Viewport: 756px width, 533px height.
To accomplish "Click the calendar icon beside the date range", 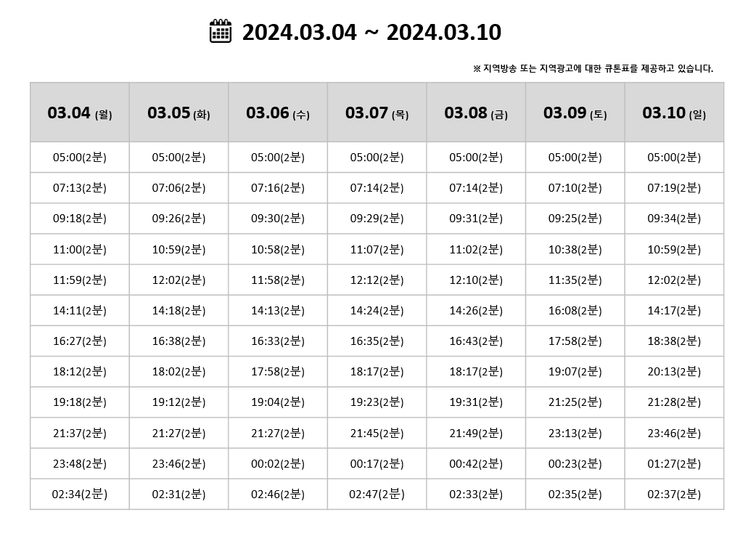I will (x=221, y=31).
